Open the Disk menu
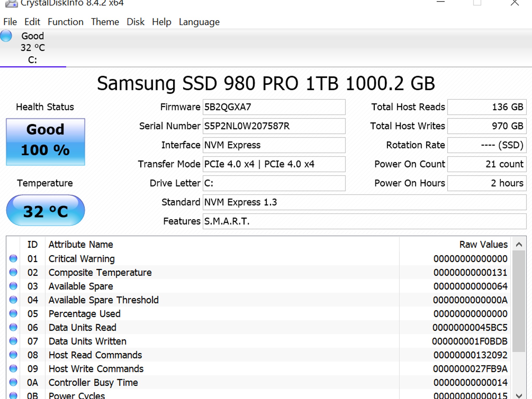 tap(135, 22)
